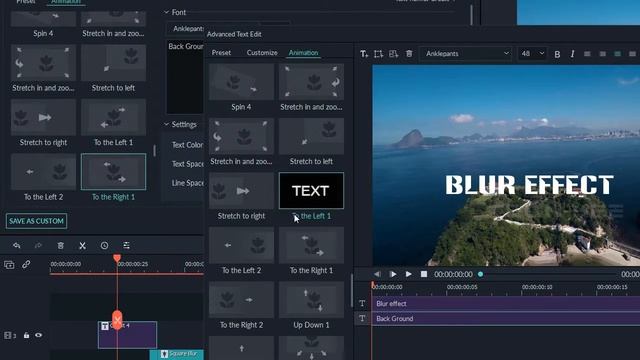640x360 pixels.
Task: Click the left animation panel scrollbar
Action: coord(154,151)
